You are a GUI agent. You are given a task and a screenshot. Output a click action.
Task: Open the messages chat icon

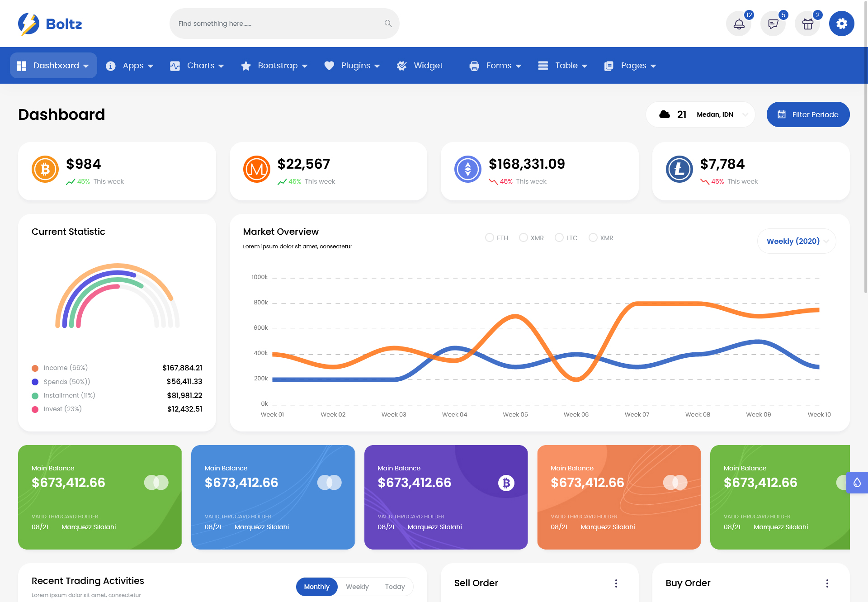[773, 24]
